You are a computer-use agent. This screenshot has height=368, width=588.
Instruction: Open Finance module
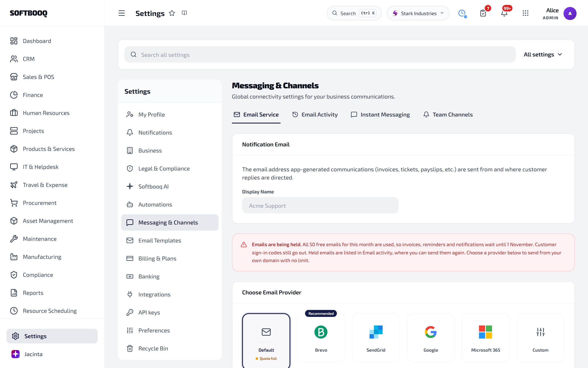pyautogui.click(x=52, y=95)
